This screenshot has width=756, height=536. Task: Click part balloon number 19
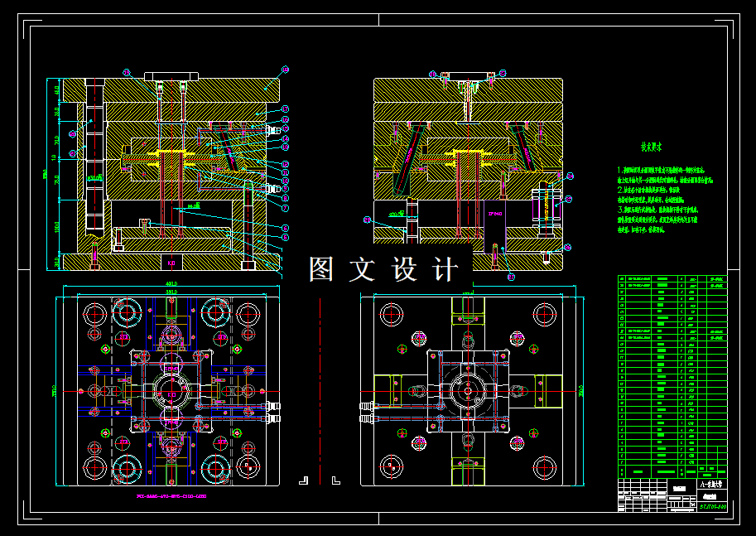[127, 72]
